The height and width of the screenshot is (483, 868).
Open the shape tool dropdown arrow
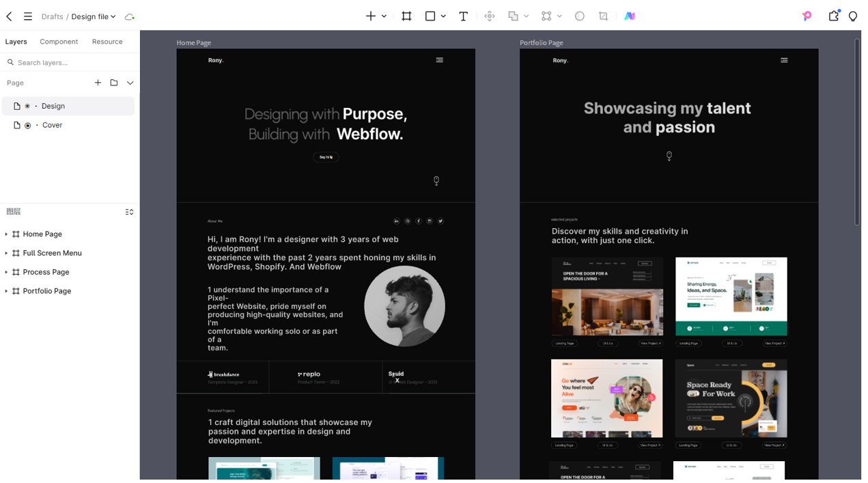(x=443, y=16)
